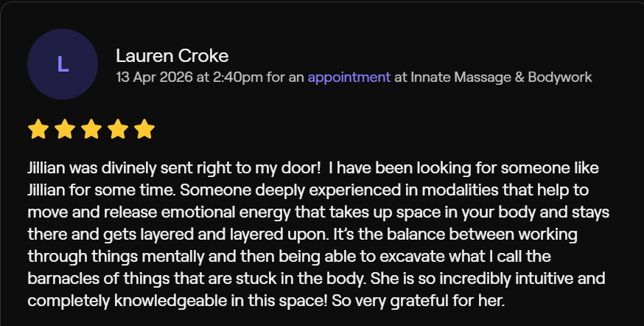Click line beginning "through things mentally"
644x326 pixels.
pyautogui.click(x=289, y=257)
